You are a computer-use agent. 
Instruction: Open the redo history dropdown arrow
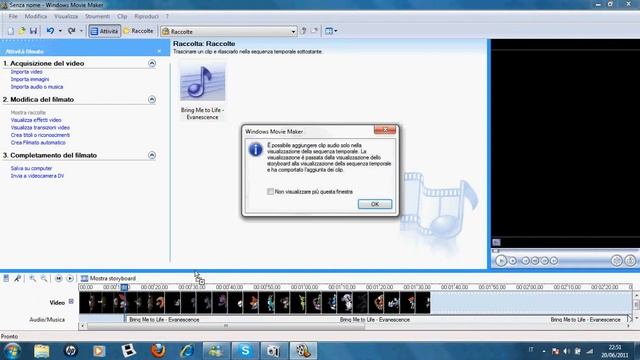coord(81,31)
